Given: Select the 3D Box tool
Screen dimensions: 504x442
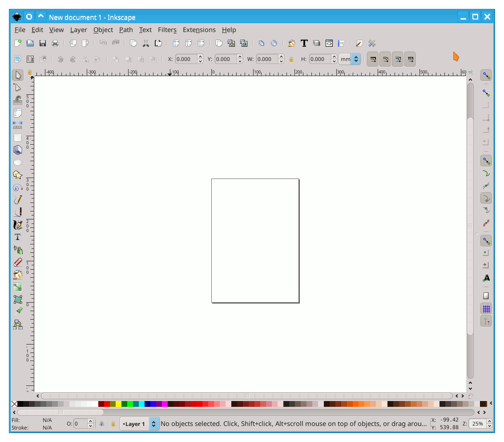Looking at the screenshot, I should coord(18,150).
